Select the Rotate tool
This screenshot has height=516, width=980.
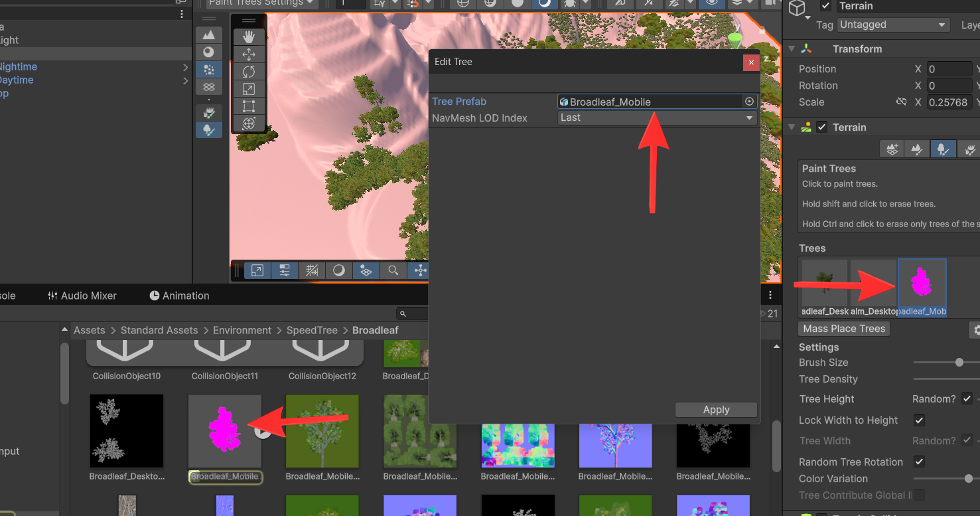pos(249,72)
